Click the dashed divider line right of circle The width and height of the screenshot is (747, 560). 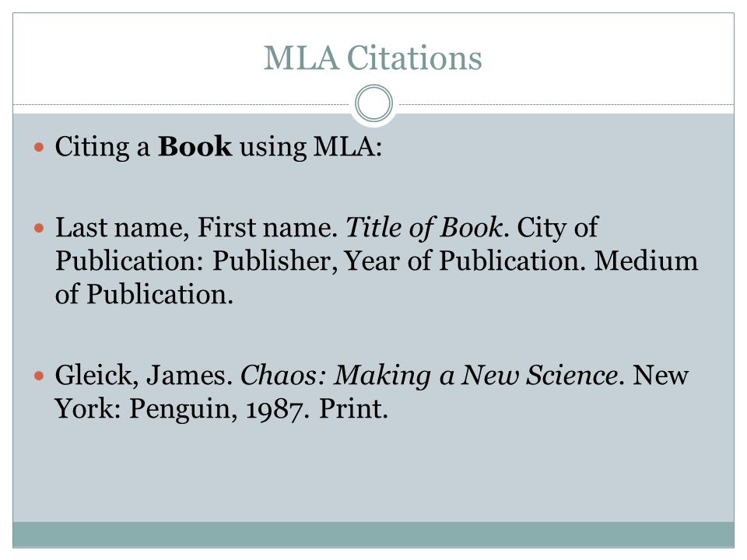point(566,104)
